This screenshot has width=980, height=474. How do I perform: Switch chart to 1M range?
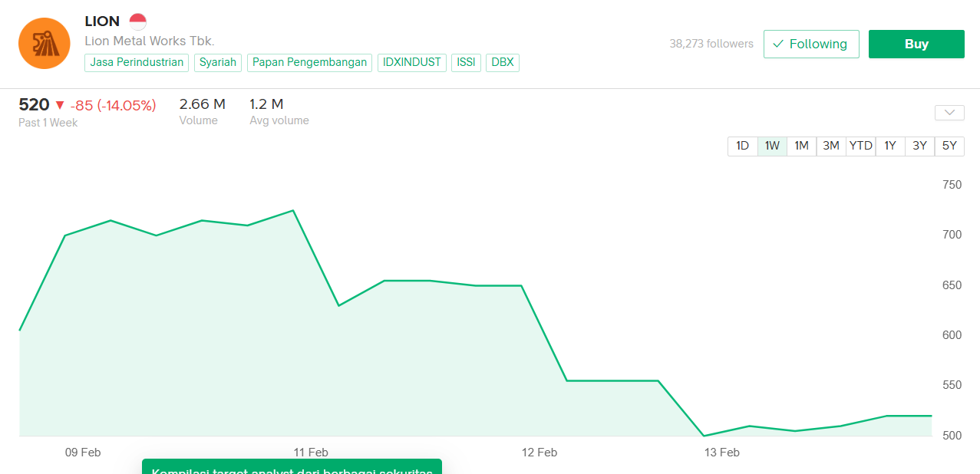click(x=801, y=146)
